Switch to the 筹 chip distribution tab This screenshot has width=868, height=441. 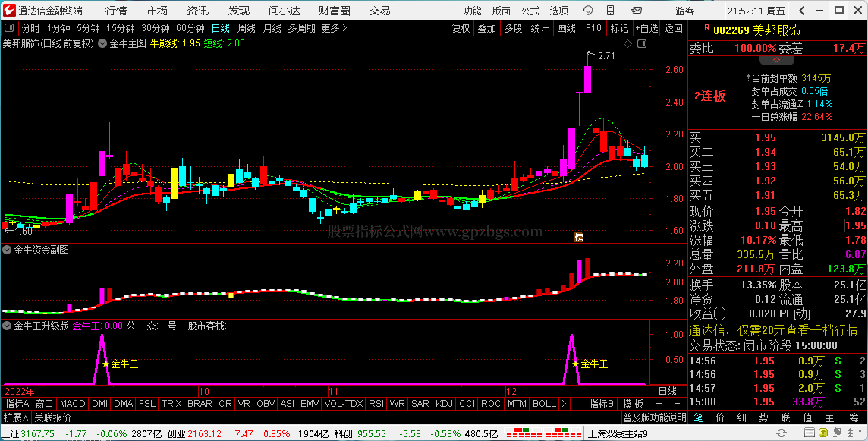854,418
